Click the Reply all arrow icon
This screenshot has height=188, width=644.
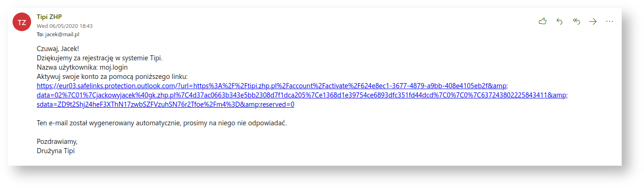576,21
